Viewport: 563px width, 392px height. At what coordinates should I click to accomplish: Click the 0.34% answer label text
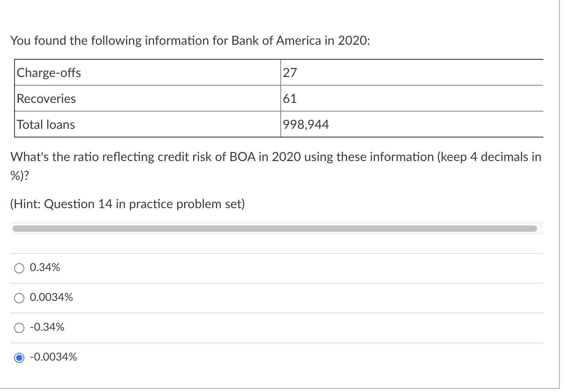(45, 267)
